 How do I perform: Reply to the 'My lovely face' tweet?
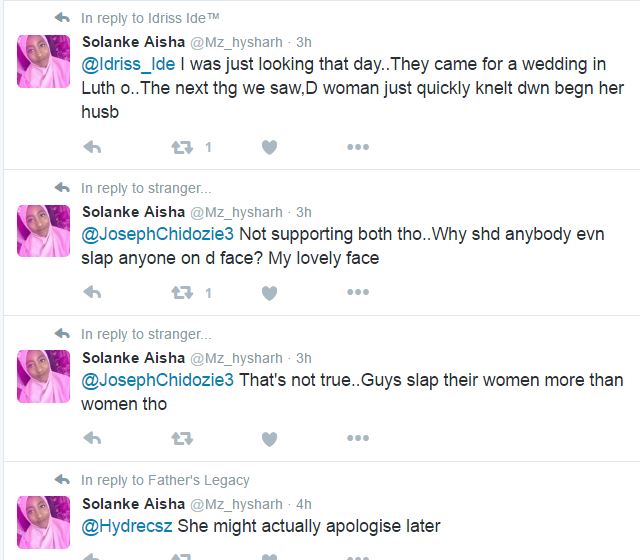tap(92, 293)
